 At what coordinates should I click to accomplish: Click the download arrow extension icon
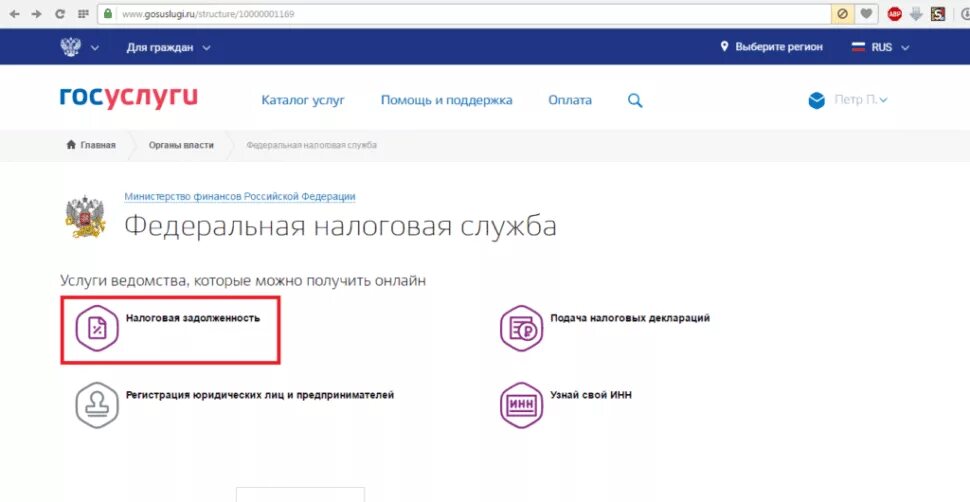(x=916, y=14)
